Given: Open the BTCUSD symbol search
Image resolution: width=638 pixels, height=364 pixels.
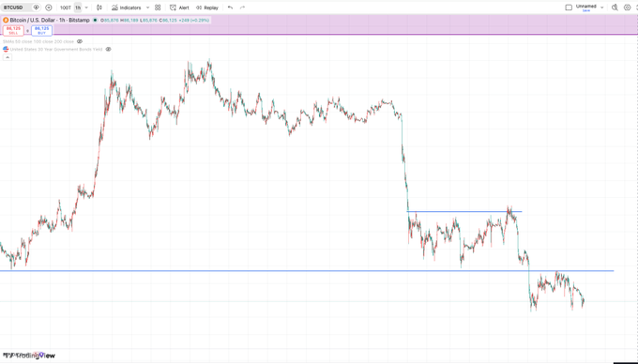Looking at the screenshot, I should coord(14,8).
